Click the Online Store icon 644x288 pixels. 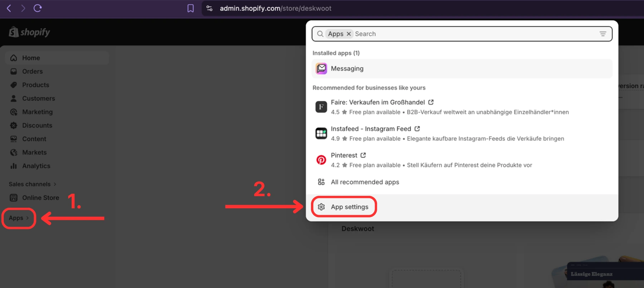14,198
